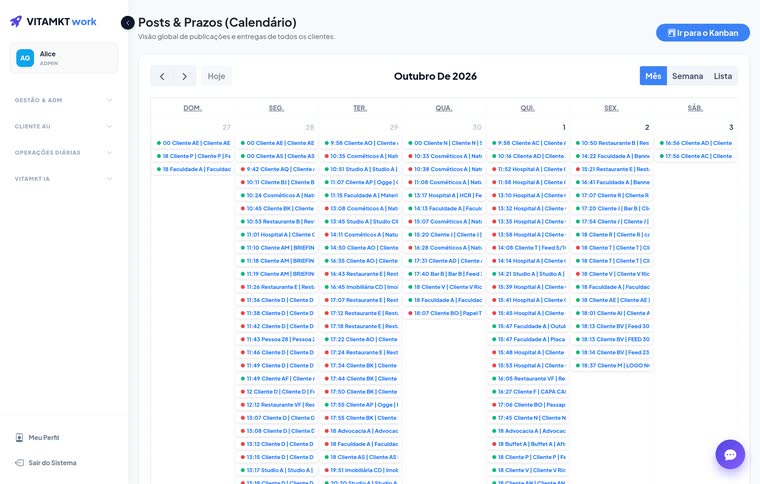Expand the Cliente AU section
The width and height of the screenshot is (760, 484).
[x=63, y=126]
